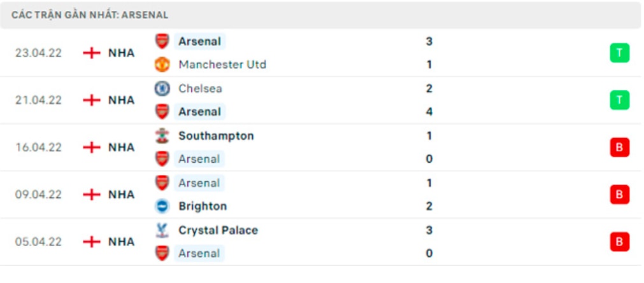The image size is (644, 283).
Task: Click England flag beside 21.04.22 match
Action: [x=92, y=100]
